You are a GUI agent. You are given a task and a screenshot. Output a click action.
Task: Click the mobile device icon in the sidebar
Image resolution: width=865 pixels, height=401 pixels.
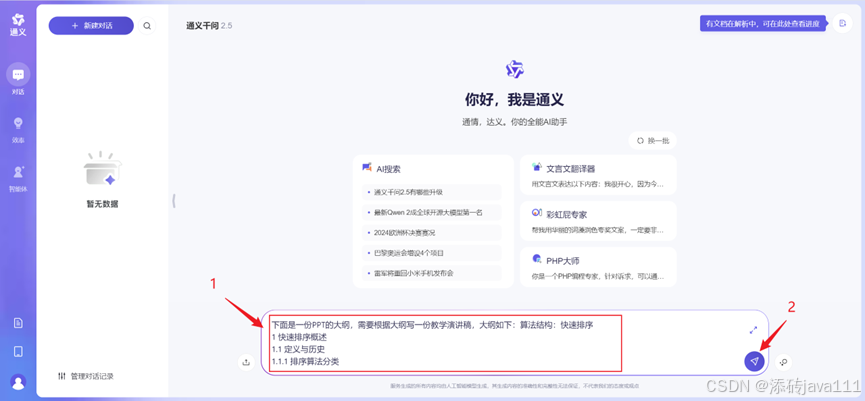(18, 351)
